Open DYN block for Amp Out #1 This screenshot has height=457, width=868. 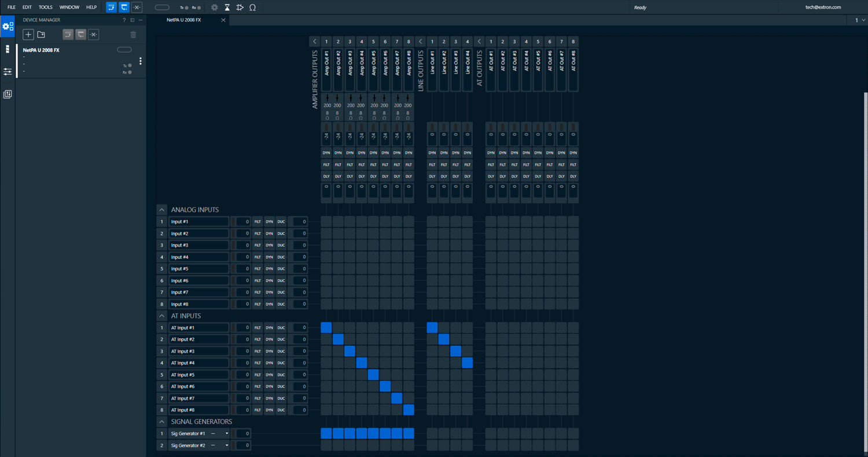[326, 153]
